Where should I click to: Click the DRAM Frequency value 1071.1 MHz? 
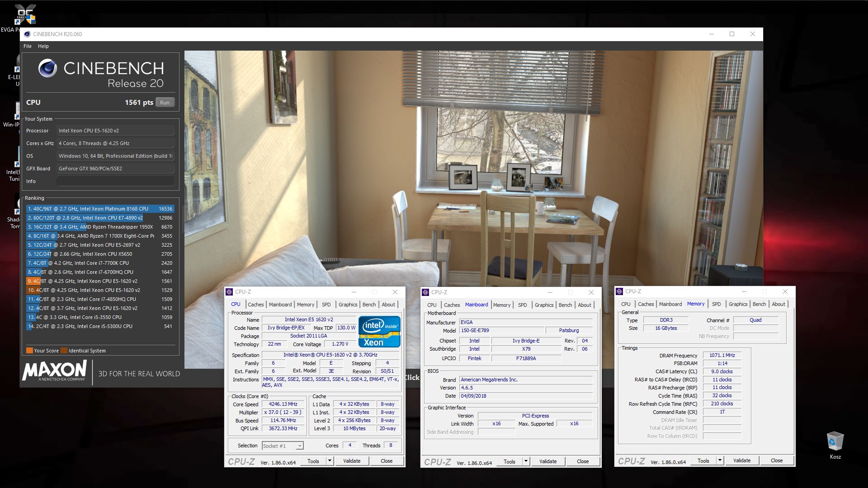coord(722,355)
